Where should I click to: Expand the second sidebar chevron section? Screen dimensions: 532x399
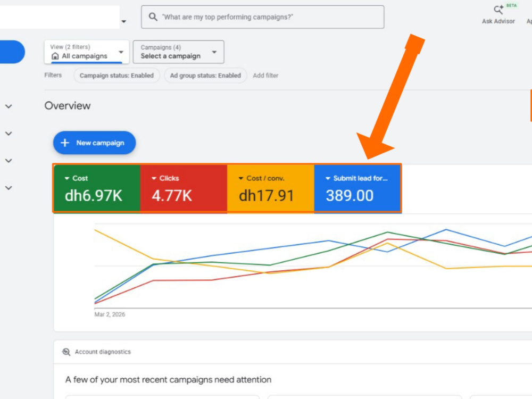click(x=9, y=134)
